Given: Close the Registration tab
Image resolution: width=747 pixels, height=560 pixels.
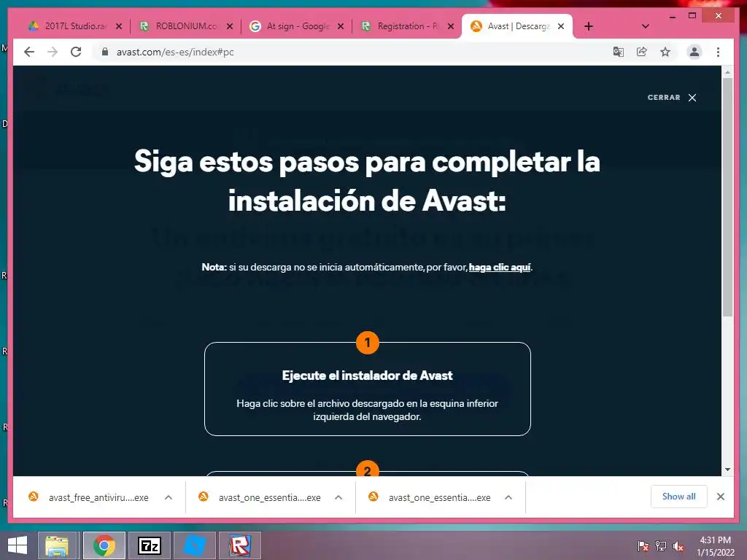Looking at the screenshot, I should point(451,26).
